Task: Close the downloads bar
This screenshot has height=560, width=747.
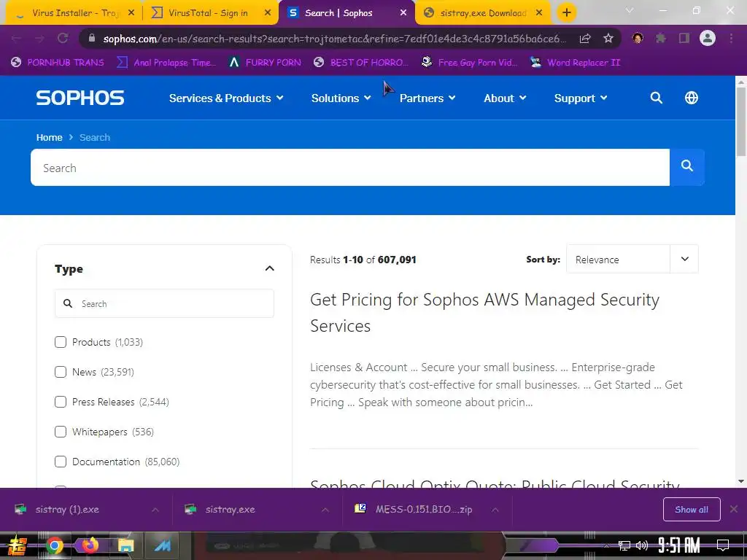Action: coord(734,509)
